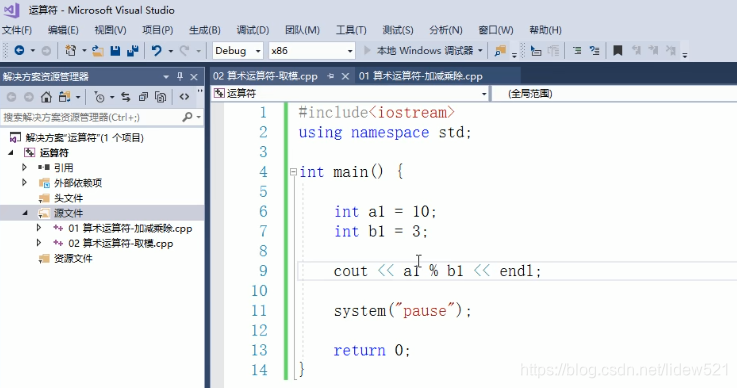737x388 pixels.
Task: Sync with Active Document in Solution Explorer
Action: 125,97
